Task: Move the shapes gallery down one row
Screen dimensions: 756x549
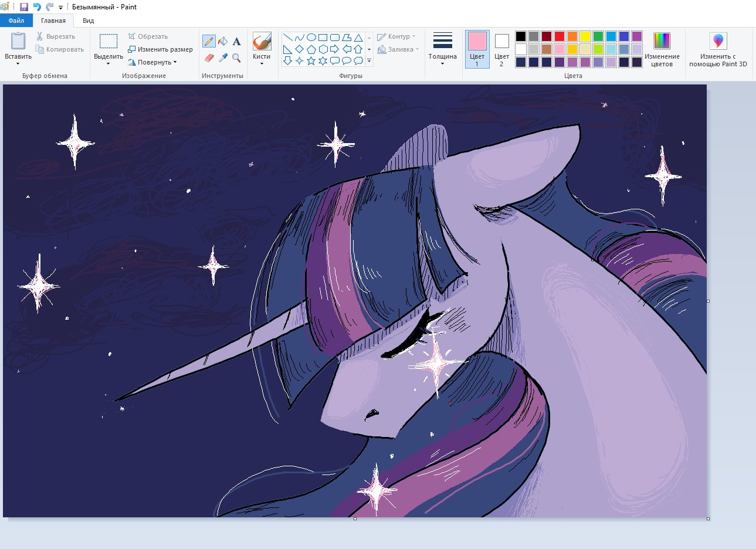Action: coord(369,49)
